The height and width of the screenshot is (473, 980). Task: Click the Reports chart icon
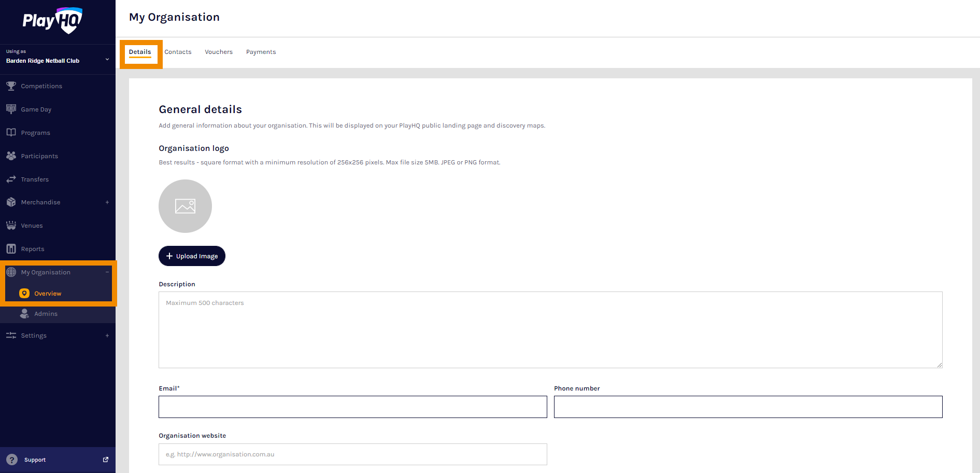[x=11, y=249]
